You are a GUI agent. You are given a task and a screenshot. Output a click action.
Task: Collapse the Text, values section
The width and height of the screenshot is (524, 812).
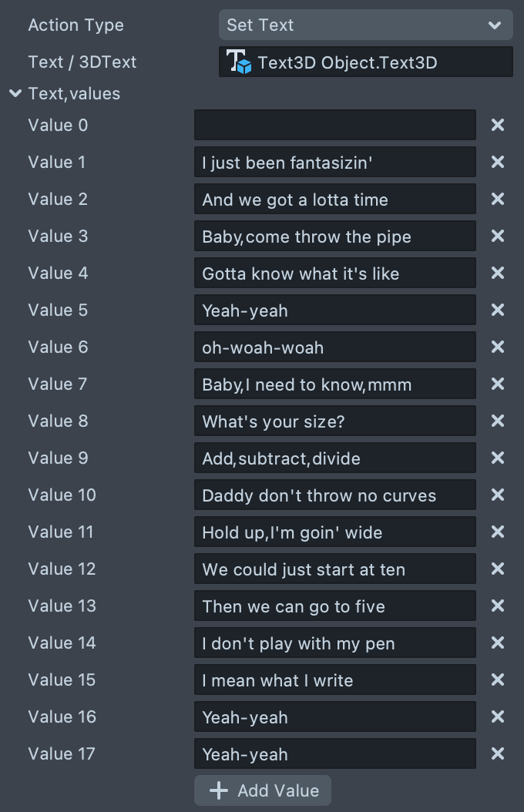point(15,94)
